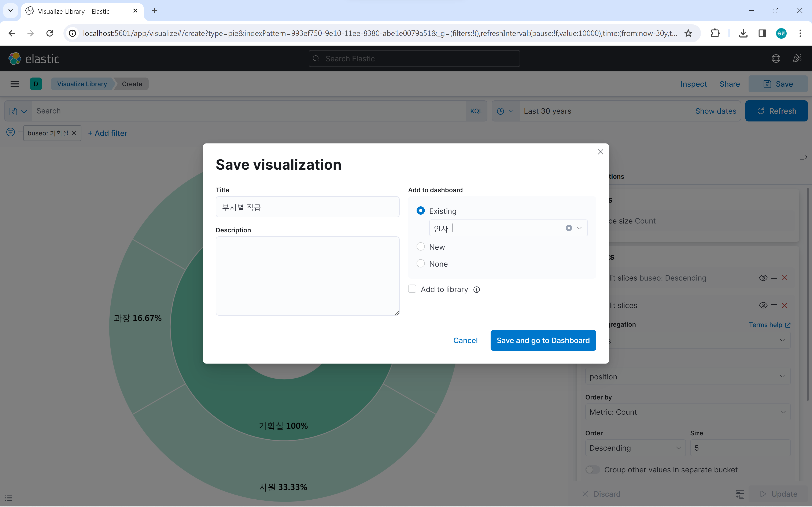Clear the selected dashboard in the Existing combo box
The image size is (812, 507).
pos(568,228)
